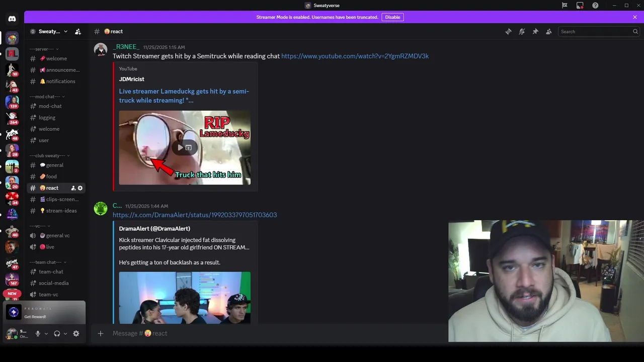This screenshot has width=644, height=362.
Task: Join the general vc voice channel
Action: (56, 235)
